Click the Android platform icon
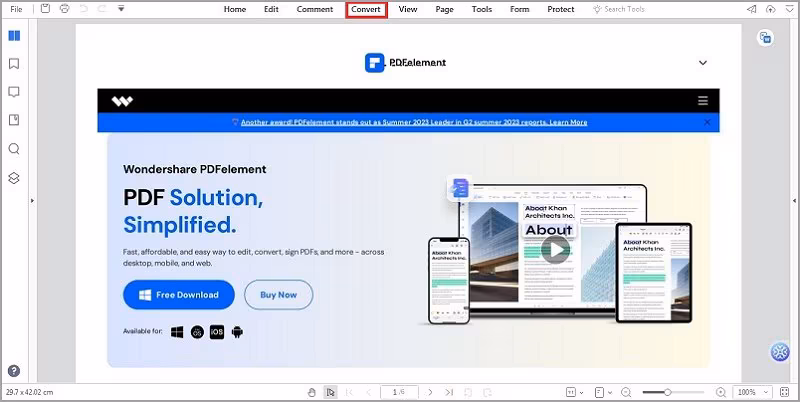800x402 pixels. pyautogui.click(x=237, y=332)
